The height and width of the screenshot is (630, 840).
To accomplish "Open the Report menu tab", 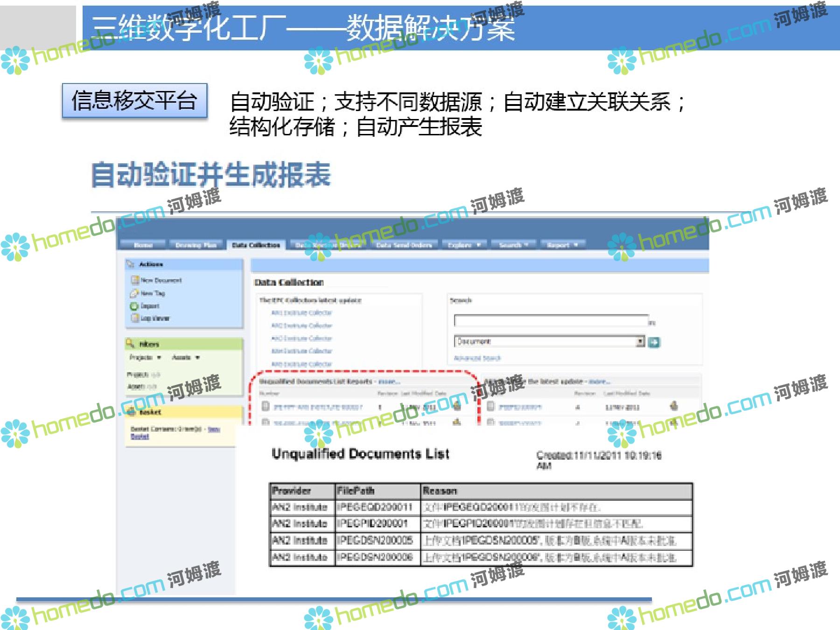I will [562, 245].
